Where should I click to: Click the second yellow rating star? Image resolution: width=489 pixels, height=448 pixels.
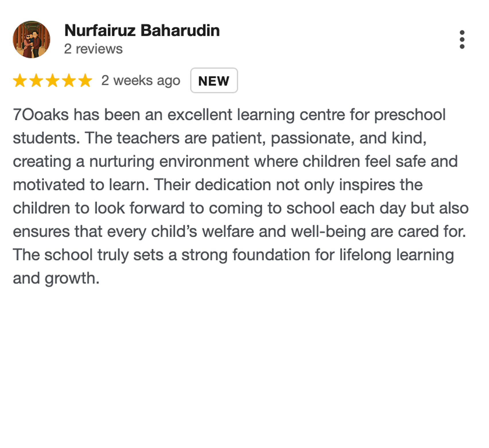coord(36,80)
